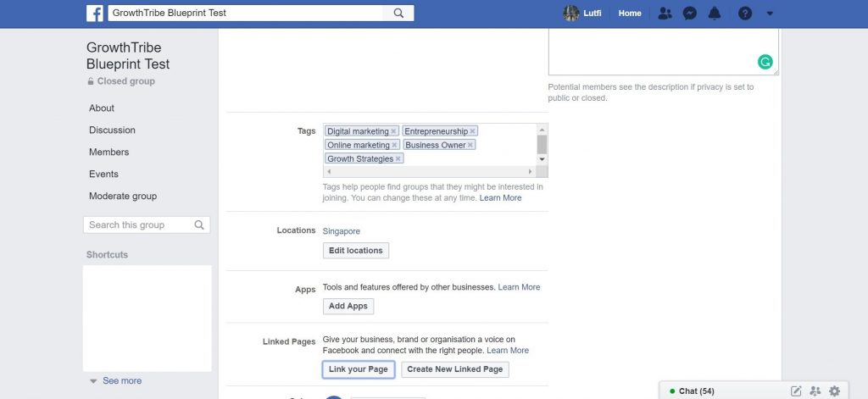This screenshot has height=399, width=868.
Task: Focus the top Facebook search field
Action: tap(246, 14)
